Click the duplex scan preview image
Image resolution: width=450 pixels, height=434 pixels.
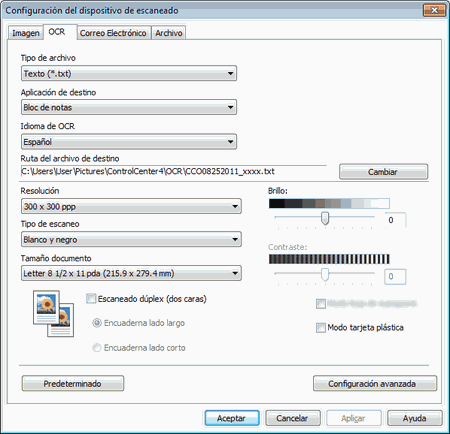[x=53, y=313]
